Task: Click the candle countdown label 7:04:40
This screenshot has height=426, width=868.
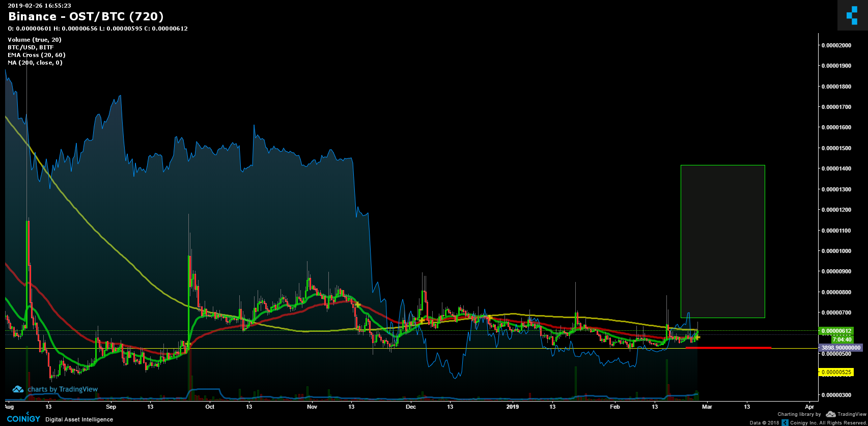Action: [x=842, y=339]
